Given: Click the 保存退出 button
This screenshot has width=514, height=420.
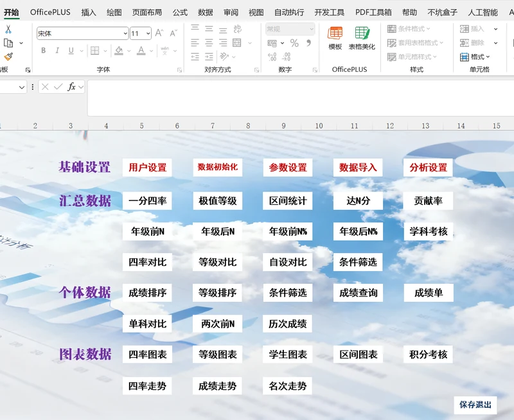Looking at the screenshot, I should (475, 405).
